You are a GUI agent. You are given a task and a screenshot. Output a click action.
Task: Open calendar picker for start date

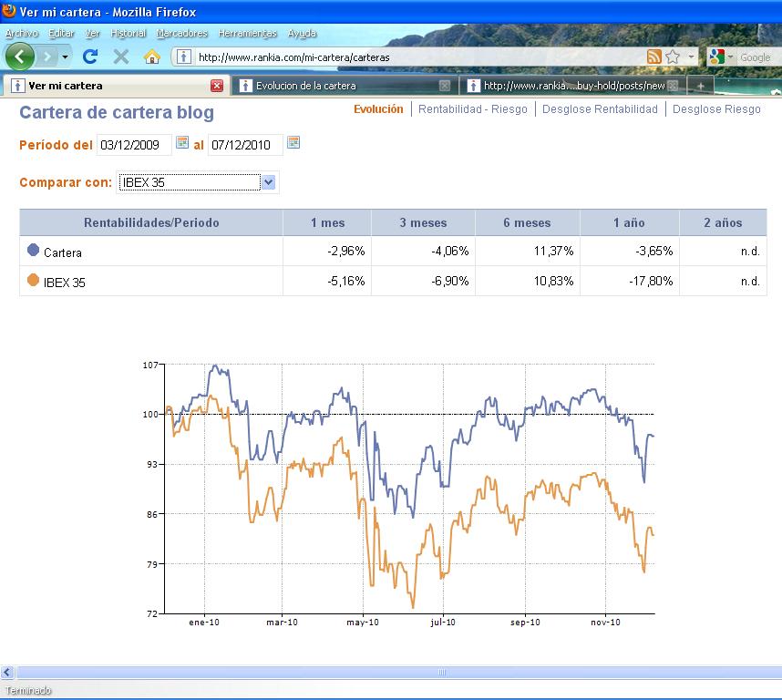(x=182, y=143)
